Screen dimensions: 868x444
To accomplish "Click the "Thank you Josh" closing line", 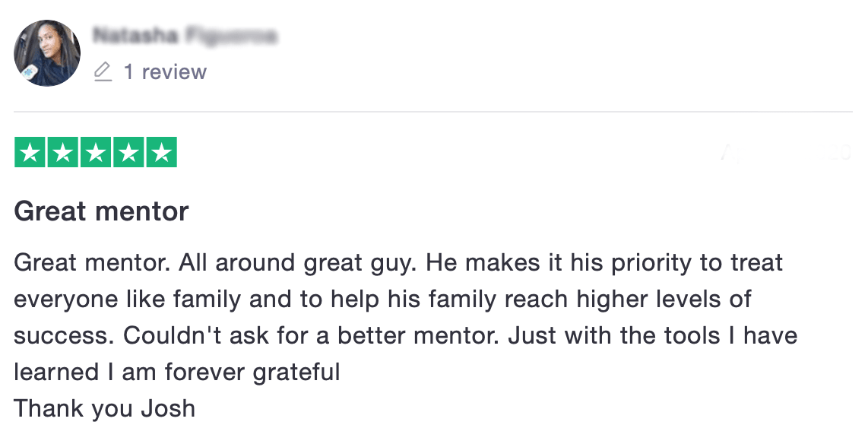I will point(104,408).
